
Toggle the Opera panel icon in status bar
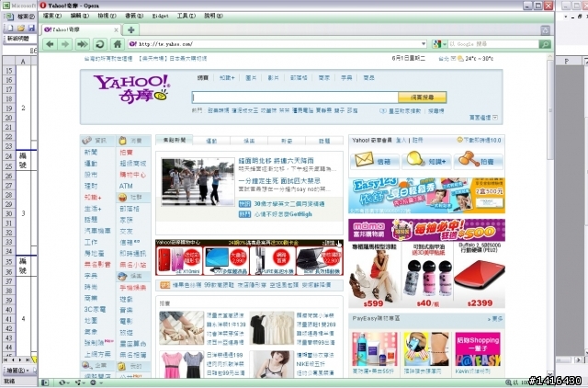coord(45,382)
